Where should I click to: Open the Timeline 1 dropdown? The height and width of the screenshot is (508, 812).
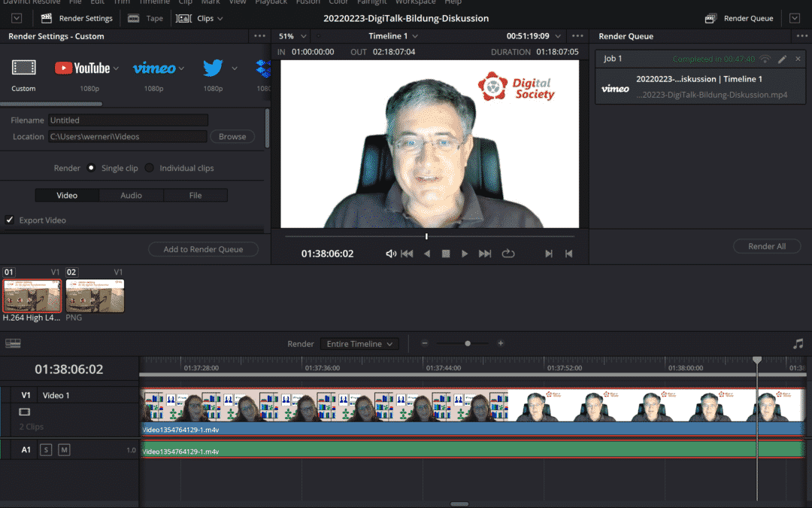click(x=393, y=36)
